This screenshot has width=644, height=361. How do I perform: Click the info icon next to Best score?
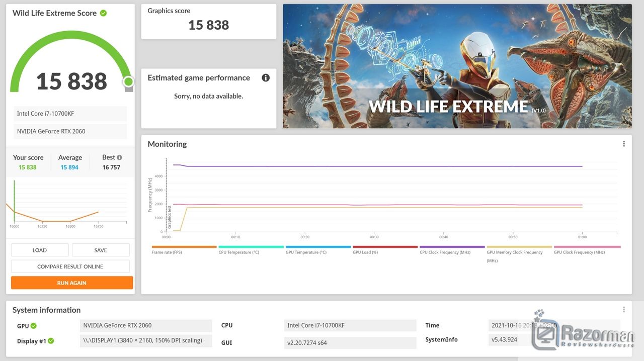coord(119,157)
